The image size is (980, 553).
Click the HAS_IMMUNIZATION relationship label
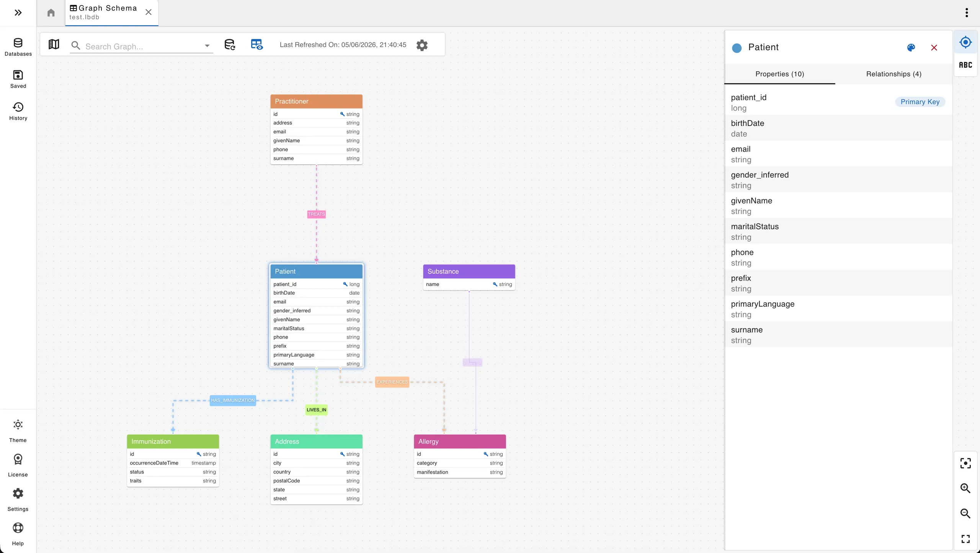click(x=233, y=400)
